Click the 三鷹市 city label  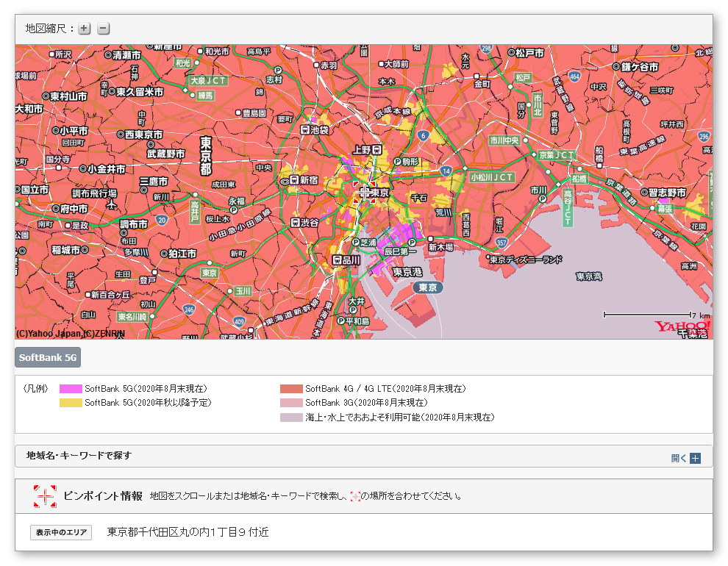[x=154, y=182]
